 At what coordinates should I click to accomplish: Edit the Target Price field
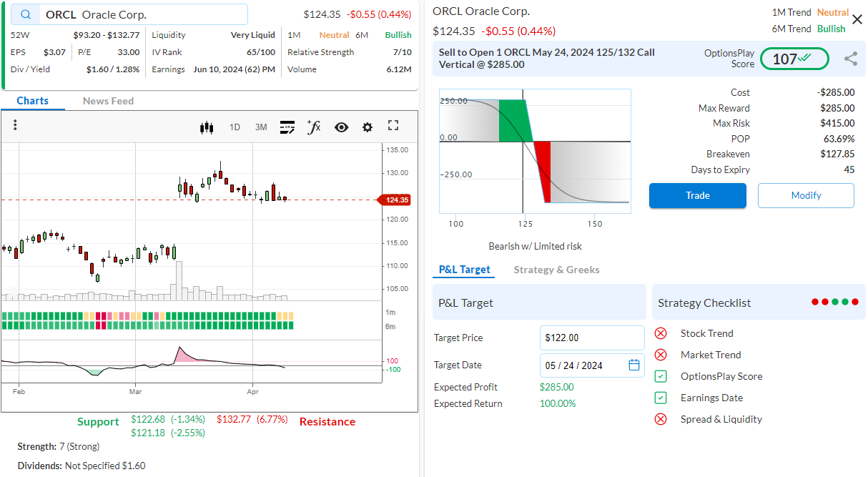click(x=592, y=338)
